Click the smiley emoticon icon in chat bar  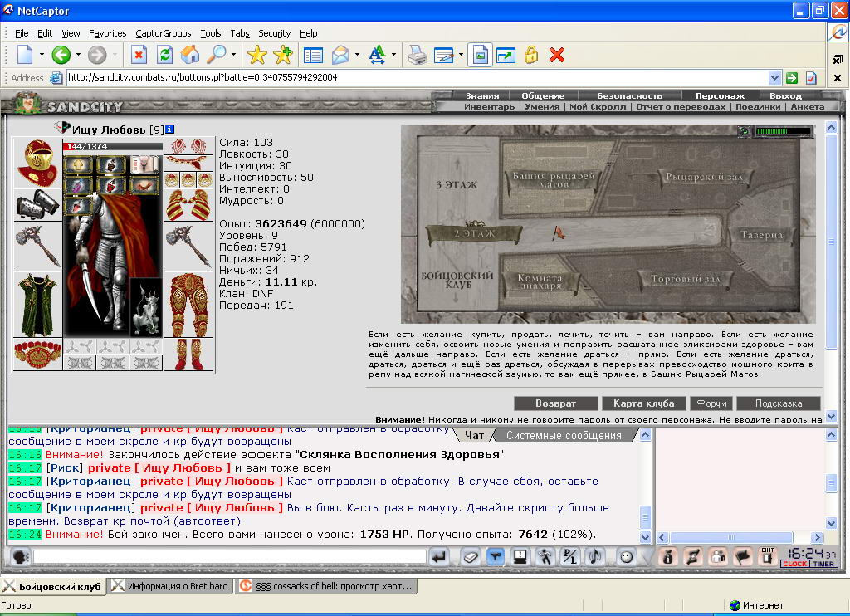click(x=626, y=557)
